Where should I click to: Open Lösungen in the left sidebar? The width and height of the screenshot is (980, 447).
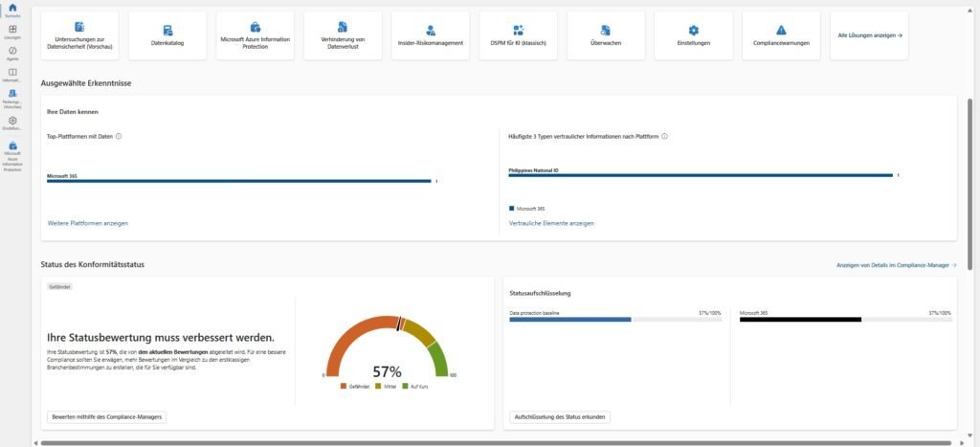[12, 33]
